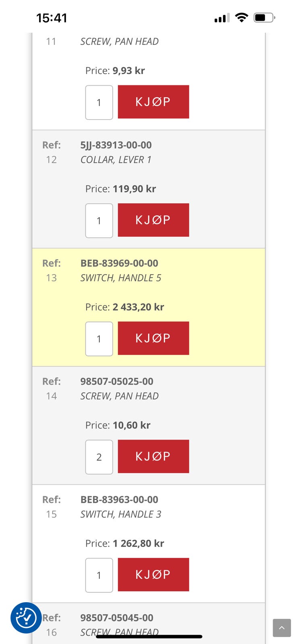Screen dimensions: 298x644
Task: Focus quantity box for COLLAR, LEVER 1
Action: [99, 221]
